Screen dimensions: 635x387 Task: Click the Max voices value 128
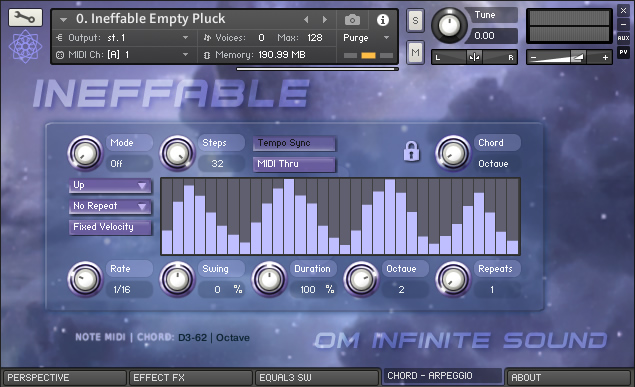[x=315, y=38]
